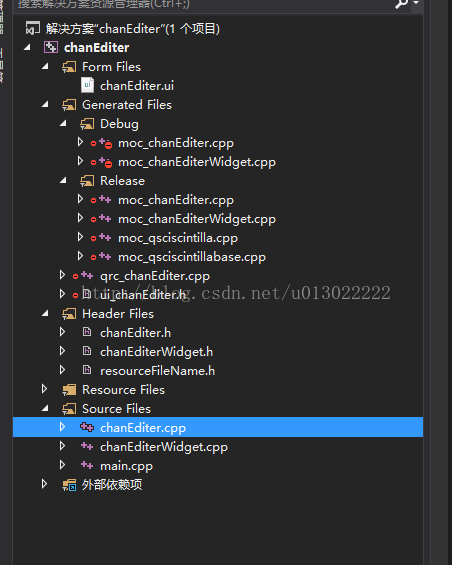Expand qrc_chanEditer.cpp node
This screenshot has height=565, width=452.
click(x=62, y=275)
